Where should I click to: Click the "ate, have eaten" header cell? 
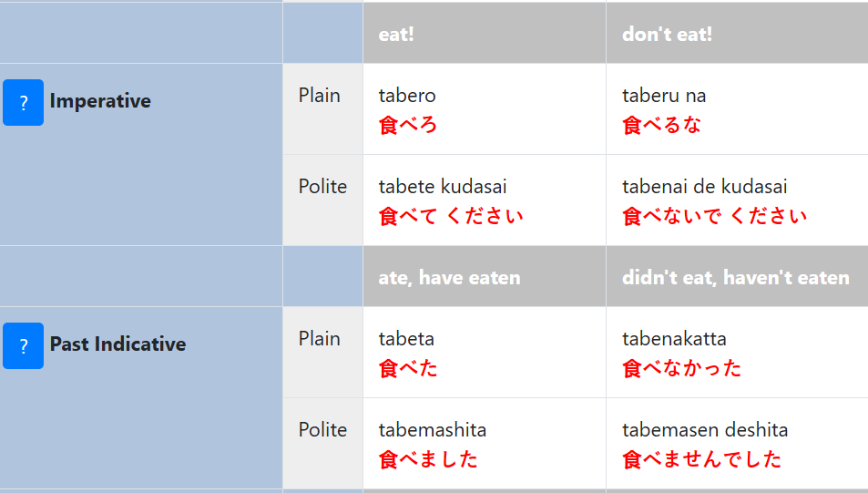(449, 278)
